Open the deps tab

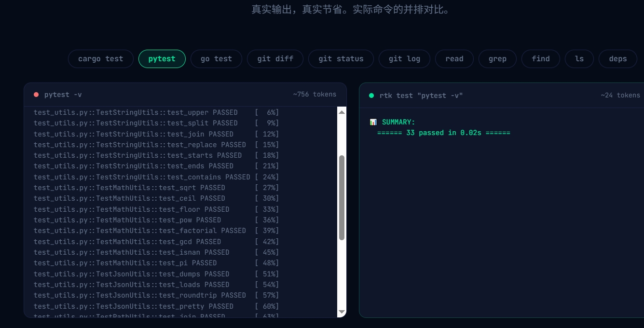tap(618, 59)
